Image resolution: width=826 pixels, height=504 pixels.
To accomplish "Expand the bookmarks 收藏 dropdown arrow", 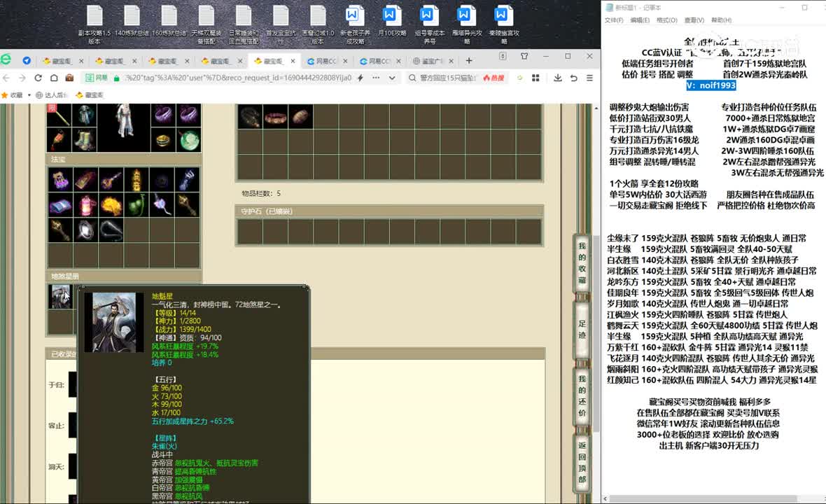I will (x=29, y=95).
